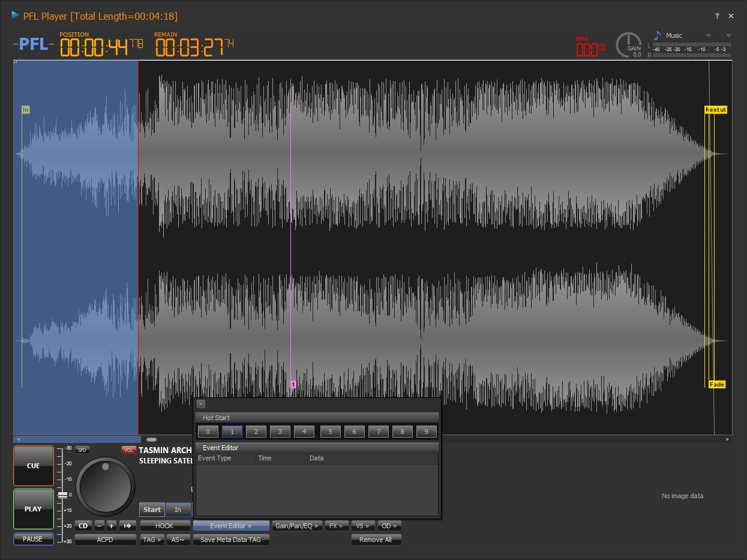Click the plus speed button
The width and height of the screenshot is (747, 560).
[x=112, y=526]
